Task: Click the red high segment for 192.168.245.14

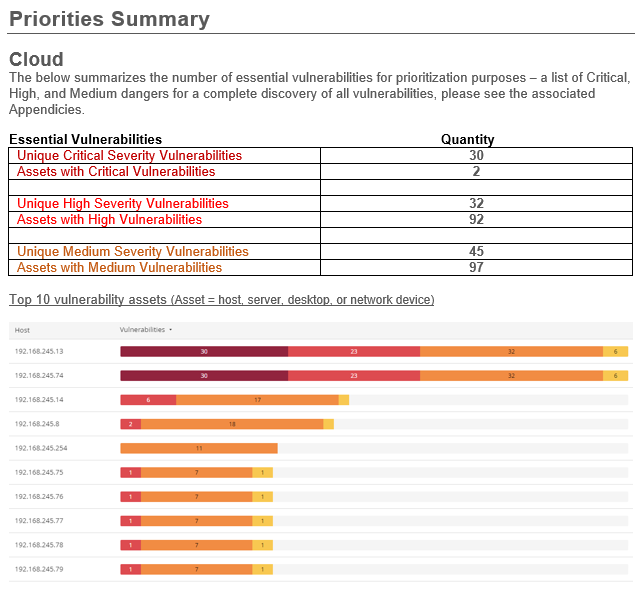Action: [x=148, y=400]
